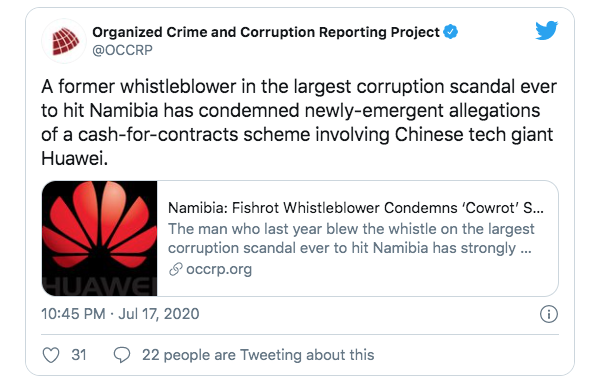This screenshot has height=386, width=594.
Task: Click the tweet body text about Namibia
Action: [299, 122]
